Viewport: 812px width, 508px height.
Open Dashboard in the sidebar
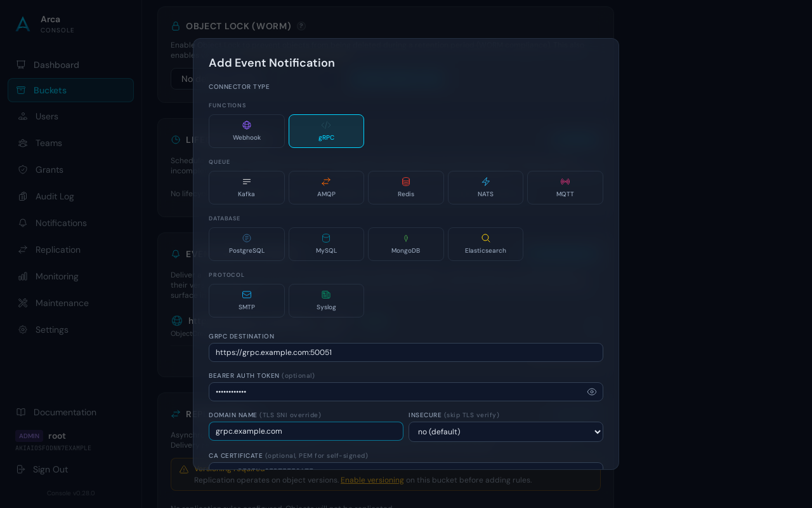tap(70, 65)
